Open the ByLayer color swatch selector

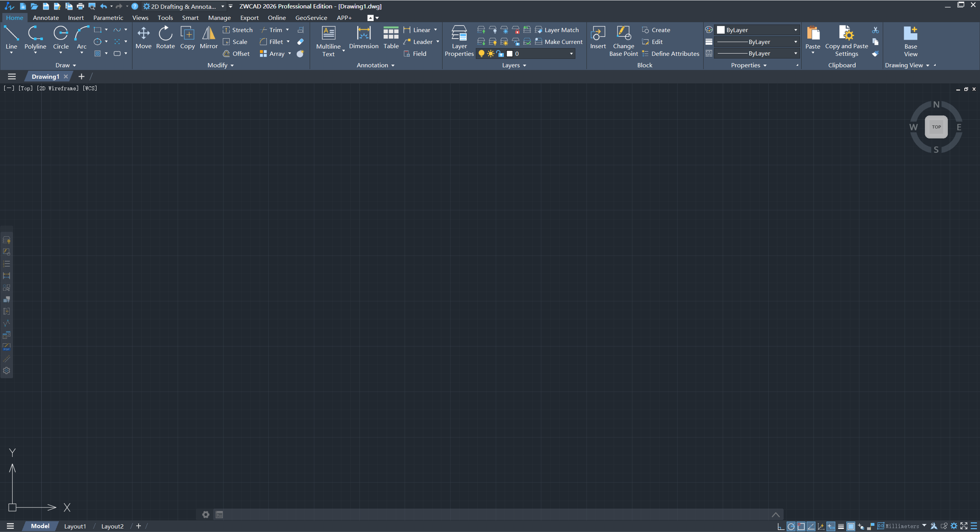point(756,30)
